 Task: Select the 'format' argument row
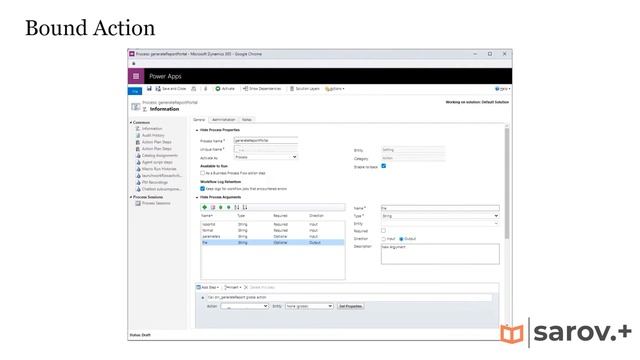273,231
